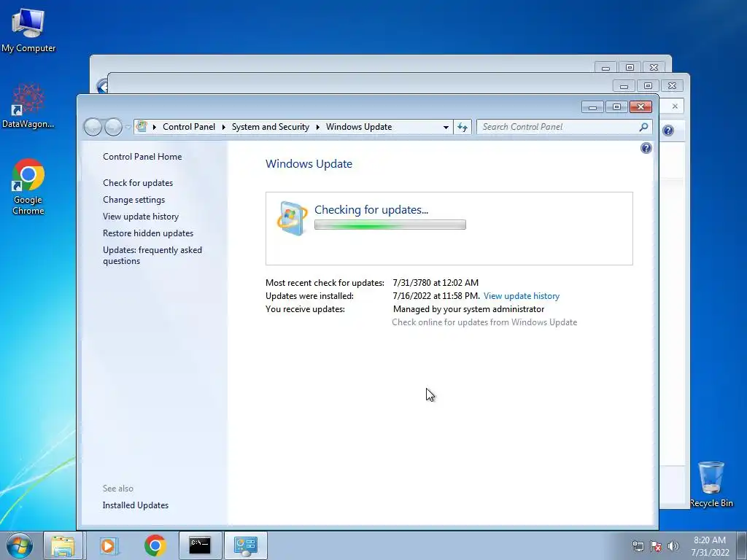Open Installed Updates under See also
The height and width of the screenshot is (560, 747).
(x=135, y=505)
